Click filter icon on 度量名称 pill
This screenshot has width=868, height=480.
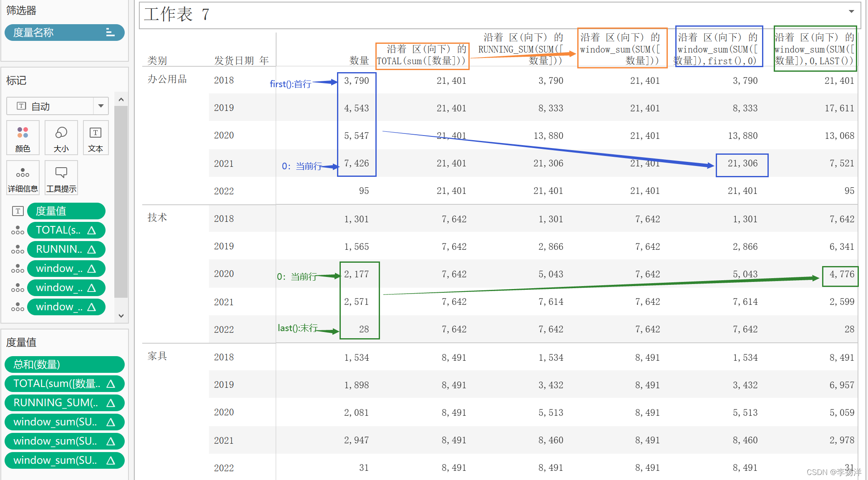110,33
